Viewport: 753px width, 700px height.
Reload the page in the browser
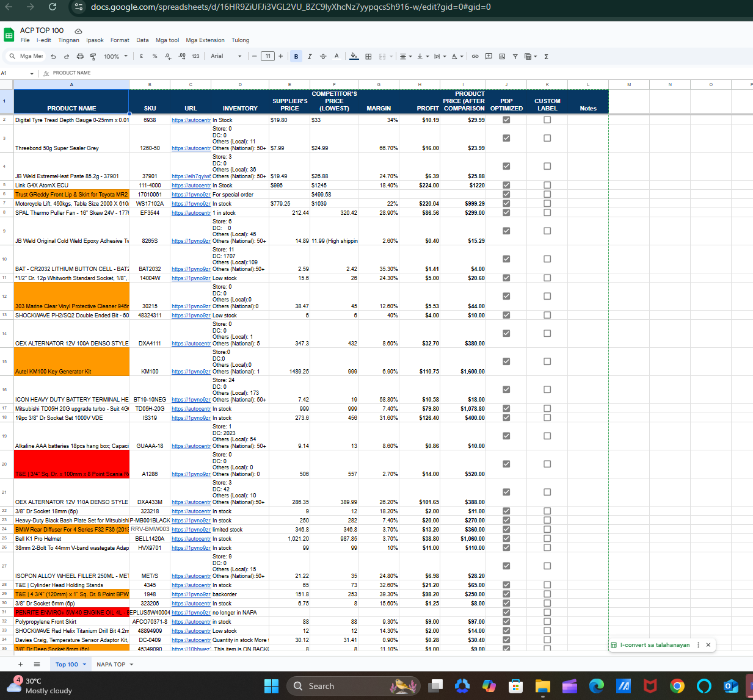53,7
